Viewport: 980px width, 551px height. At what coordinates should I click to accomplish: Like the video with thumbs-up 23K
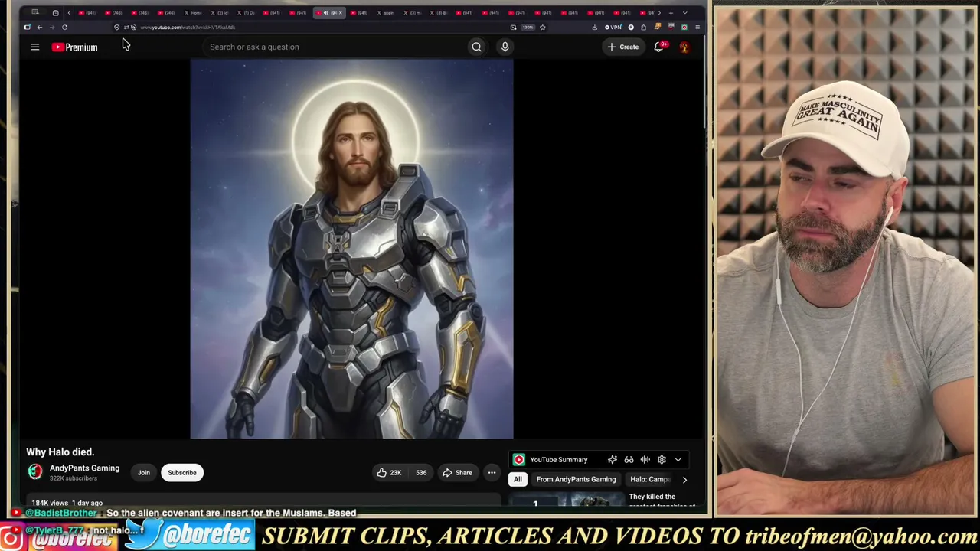click(389, 473)
